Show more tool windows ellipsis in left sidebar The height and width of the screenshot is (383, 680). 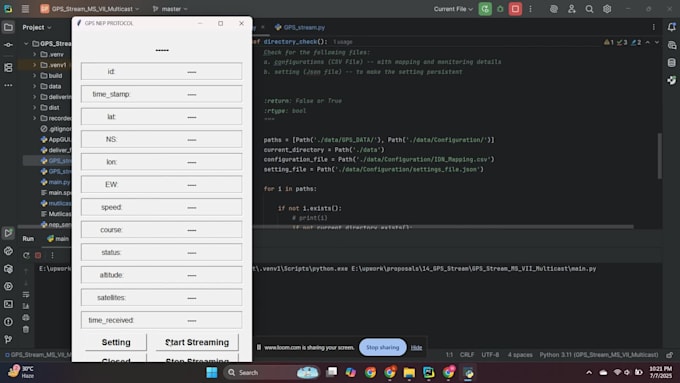pos(8,85)
